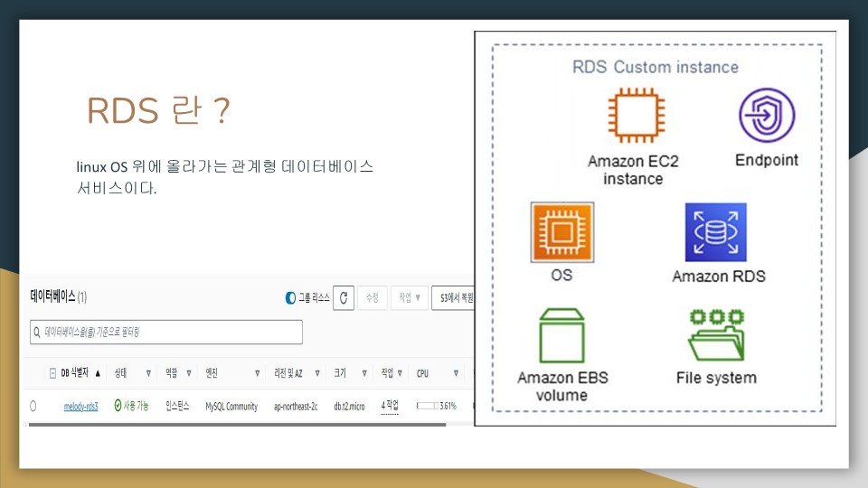
Task: Click the search magnifier icon in filter box
Action: point(37,332)
